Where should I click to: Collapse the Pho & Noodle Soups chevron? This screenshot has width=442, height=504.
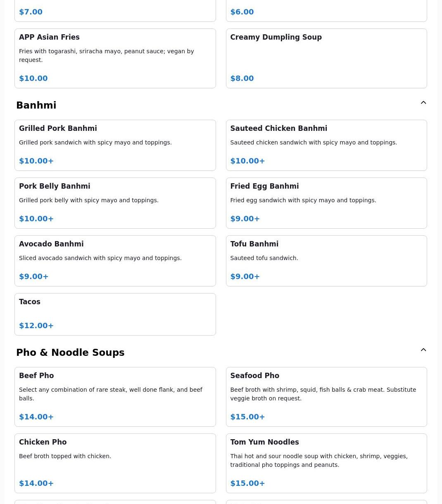click(423, 350)
